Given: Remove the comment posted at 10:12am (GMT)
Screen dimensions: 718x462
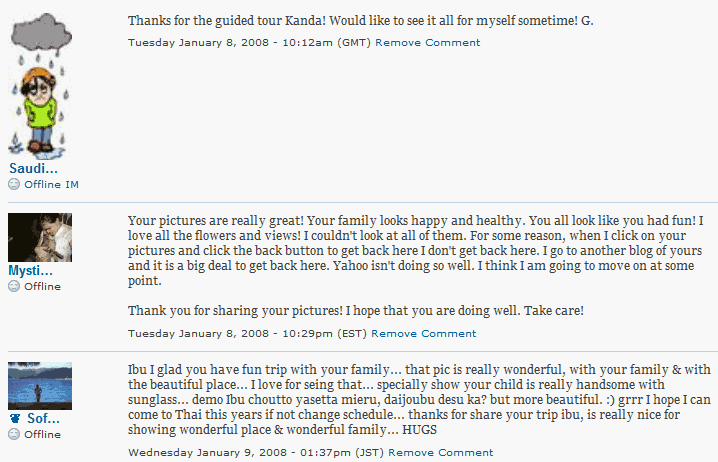Looking at the screenshot, I should pos(428,43).
